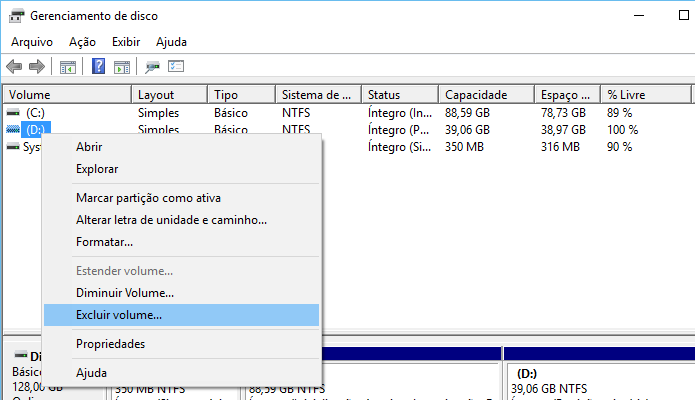Click the 39,06 GB capacity cell
This screenshot has width=695, height=400.
[467, 130]
